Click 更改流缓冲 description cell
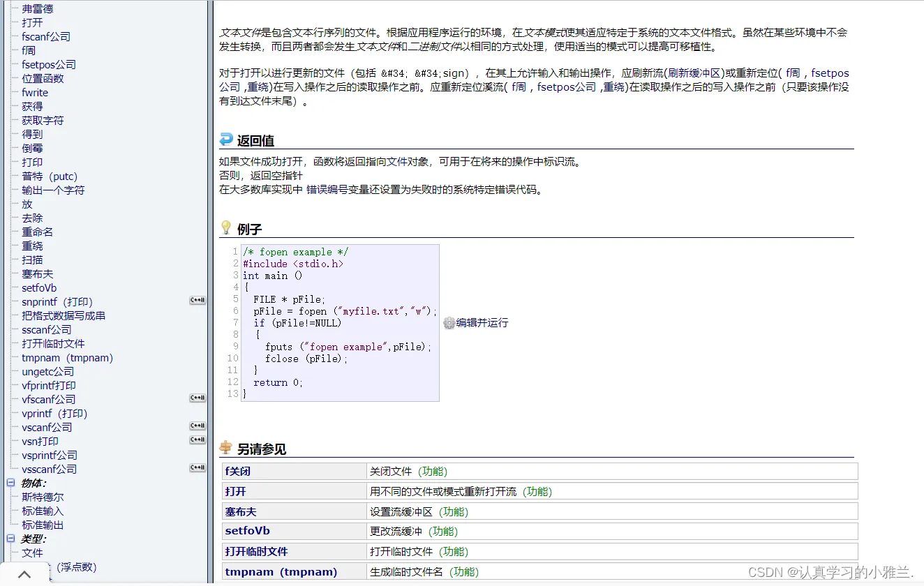Image resolution: width=924 pixels, height=586 pixels. pos(612,532)
